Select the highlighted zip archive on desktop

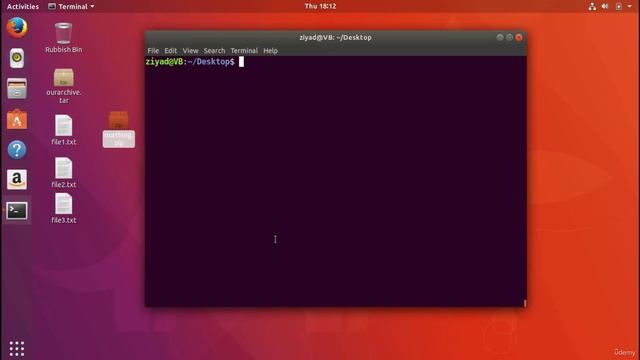(x=118, y=130)
